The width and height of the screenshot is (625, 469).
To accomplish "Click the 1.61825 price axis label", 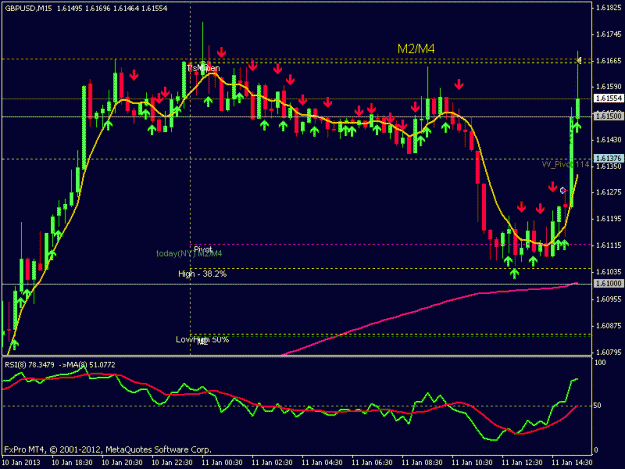I will 609,8.
